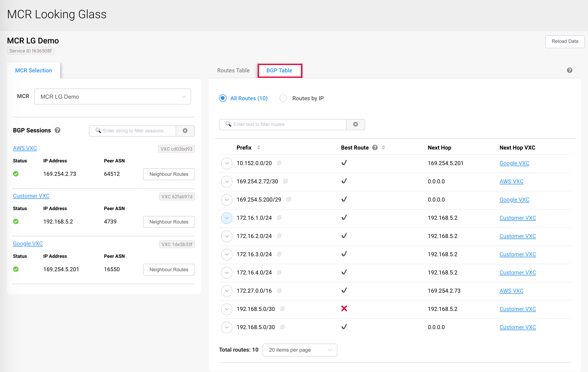Switch to the Routes Table tab
Screen dimensions: 588x372
point(233,70)
